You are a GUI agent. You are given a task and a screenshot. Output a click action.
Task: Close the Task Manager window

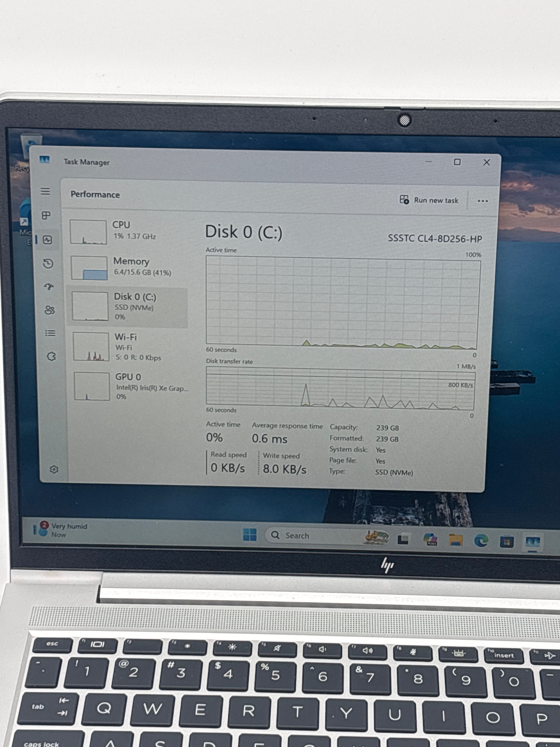point(486,162)
